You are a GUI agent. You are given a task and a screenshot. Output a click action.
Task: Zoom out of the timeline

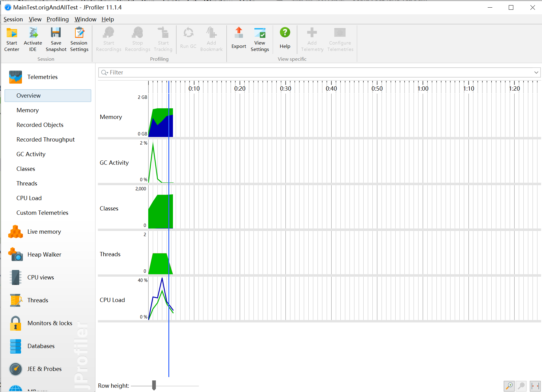(x=522, y=386)
